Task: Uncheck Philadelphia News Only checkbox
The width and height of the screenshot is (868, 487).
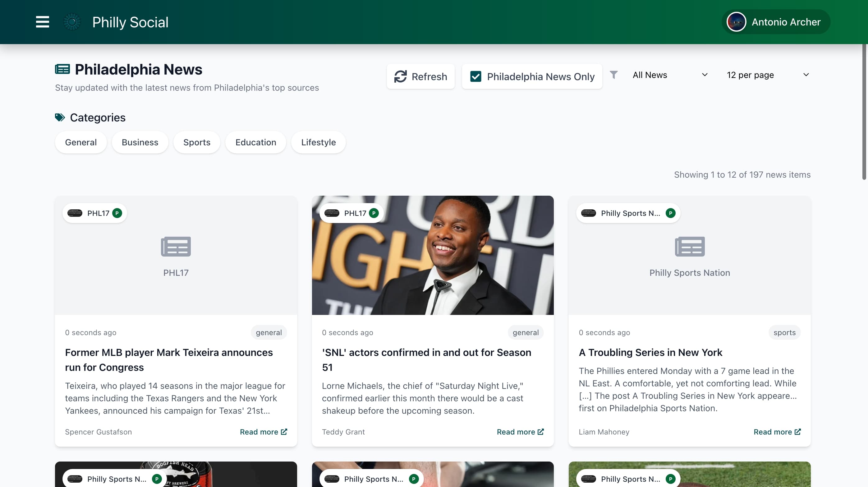Action: click(475, 76)
